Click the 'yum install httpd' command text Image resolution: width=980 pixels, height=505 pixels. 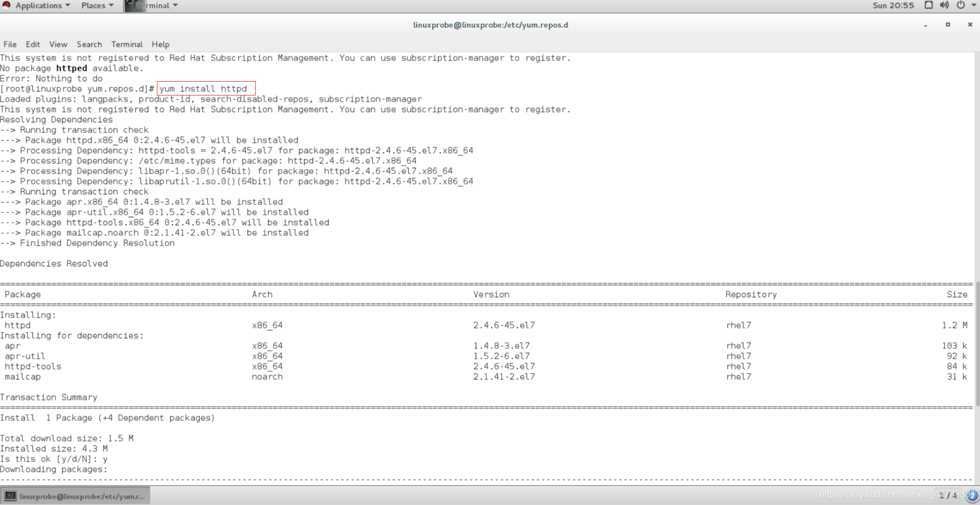[x=203, y=89]
